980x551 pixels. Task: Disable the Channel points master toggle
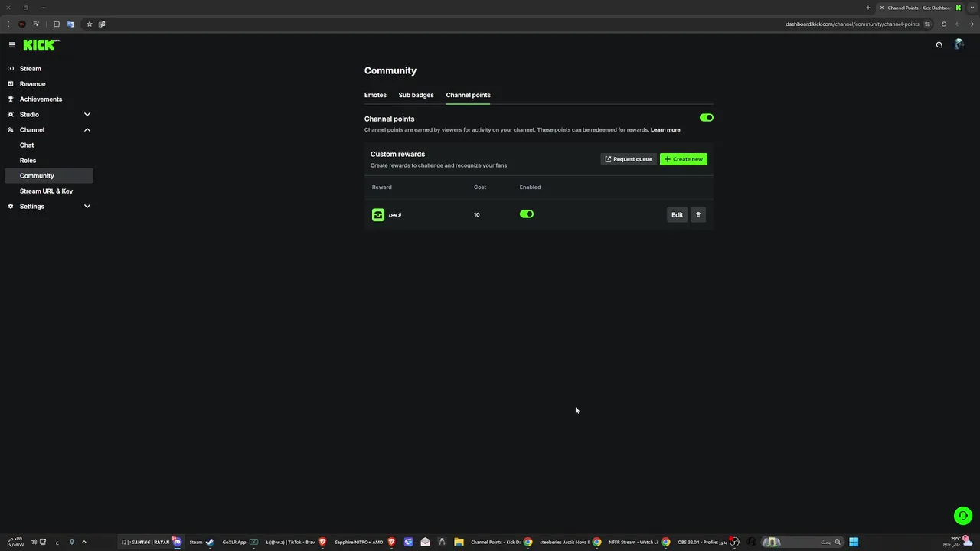(x=707, y=118)
